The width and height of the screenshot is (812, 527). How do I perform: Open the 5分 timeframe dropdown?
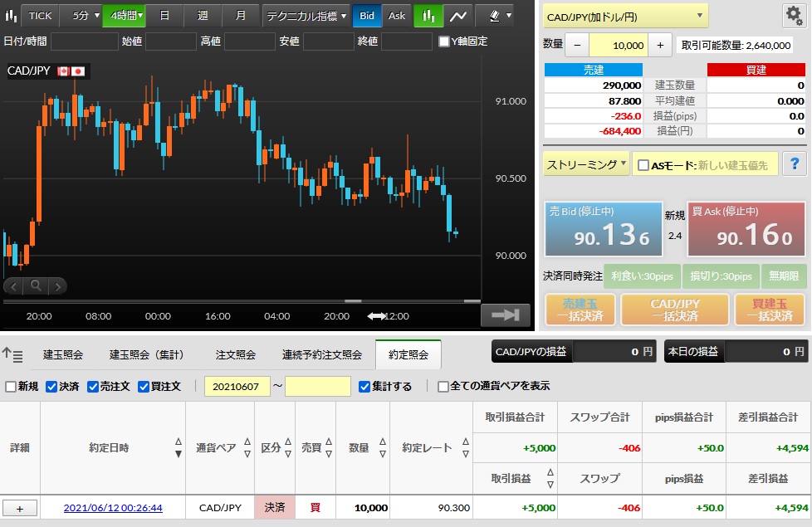[81, 16]
